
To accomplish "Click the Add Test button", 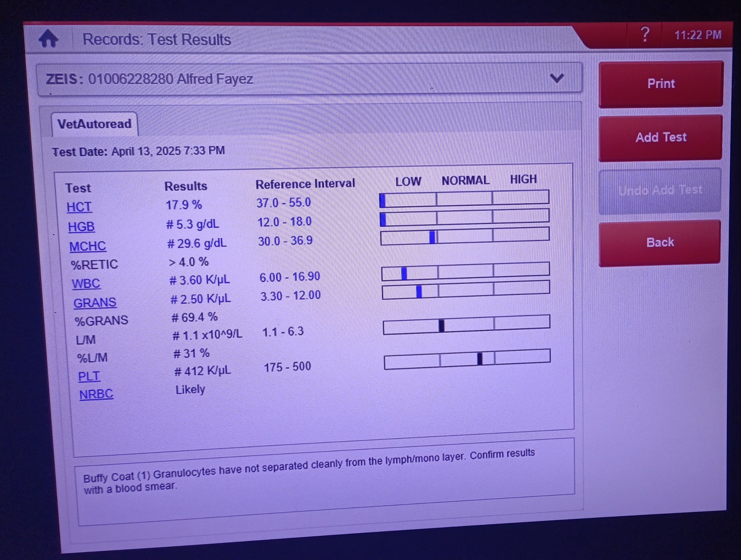I will point(661,137).
